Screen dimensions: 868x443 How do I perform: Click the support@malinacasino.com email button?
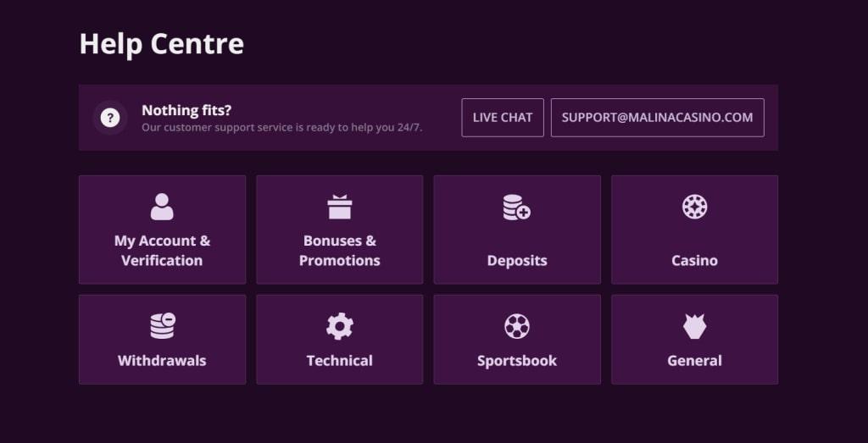[x=657, y=117]
